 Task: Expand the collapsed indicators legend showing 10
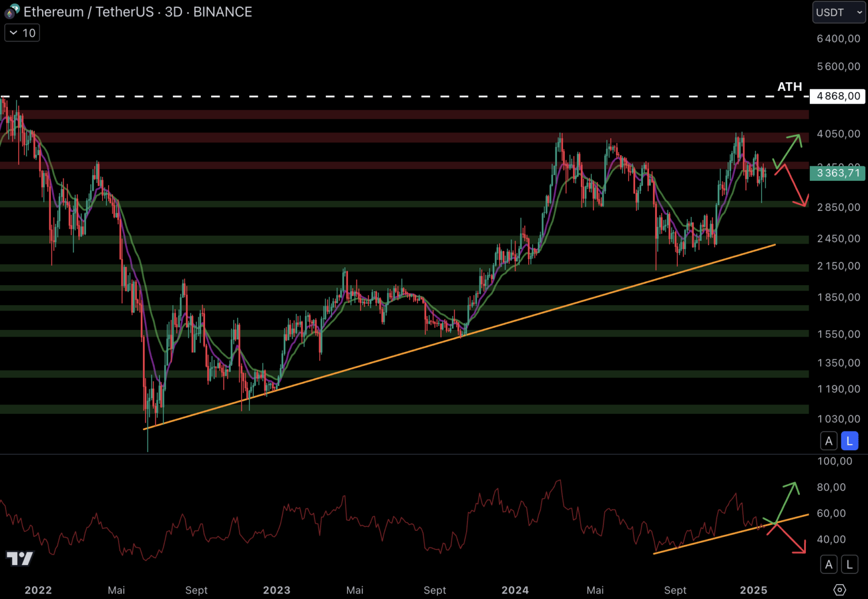tap(22, 33)
